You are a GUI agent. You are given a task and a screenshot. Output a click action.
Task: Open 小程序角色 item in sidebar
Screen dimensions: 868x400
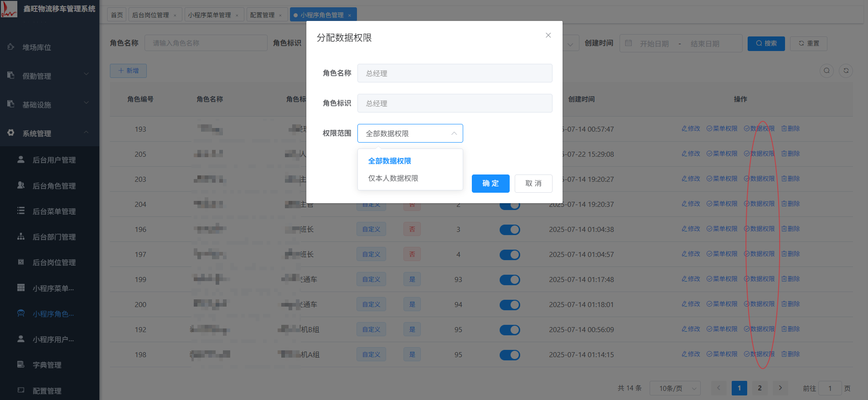pyautogui.click(x=50, y=314)
